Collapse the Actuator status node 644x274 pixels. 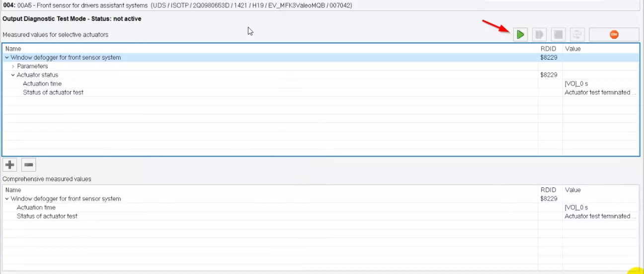[13, 75]
